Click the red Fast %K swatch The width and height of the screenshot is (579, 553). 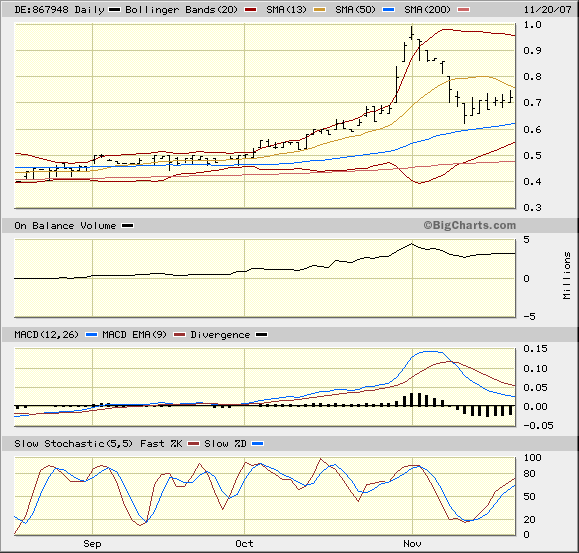point(193,443)
